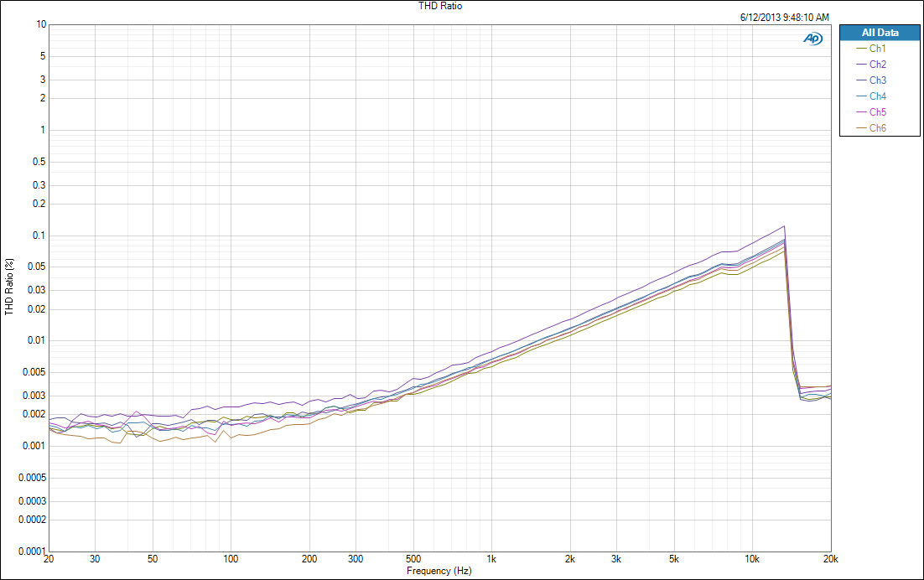
Task: Click the 0.1 value on THD axis
Action: click(x=39, y=236)
